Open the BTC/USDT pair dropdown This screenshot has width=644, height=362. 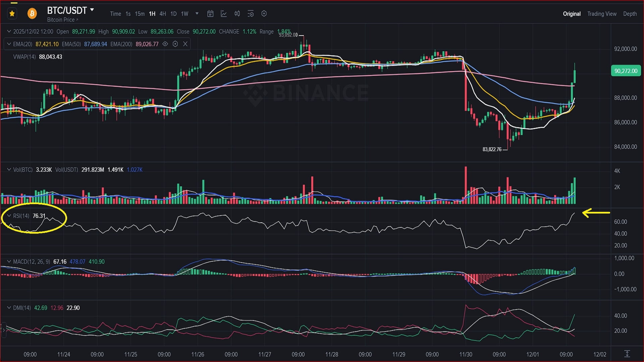[x=92, y=10]
